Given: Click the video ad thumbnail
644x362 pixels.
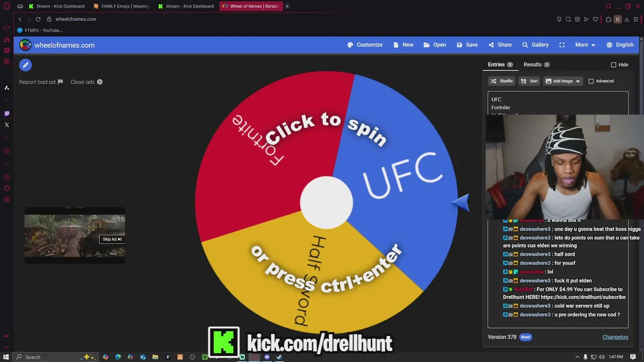Looking at the screenshot, I should (x=74, y=235).
